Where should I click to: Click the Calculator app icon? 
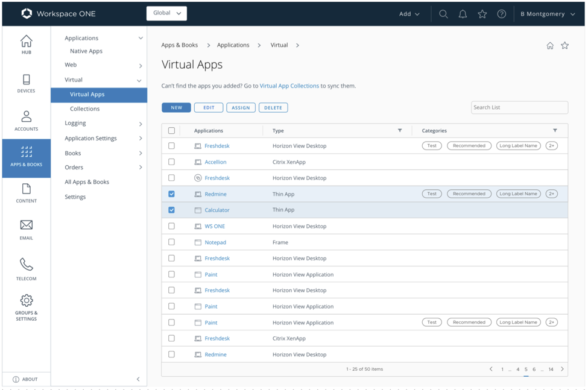coord(198,210)
